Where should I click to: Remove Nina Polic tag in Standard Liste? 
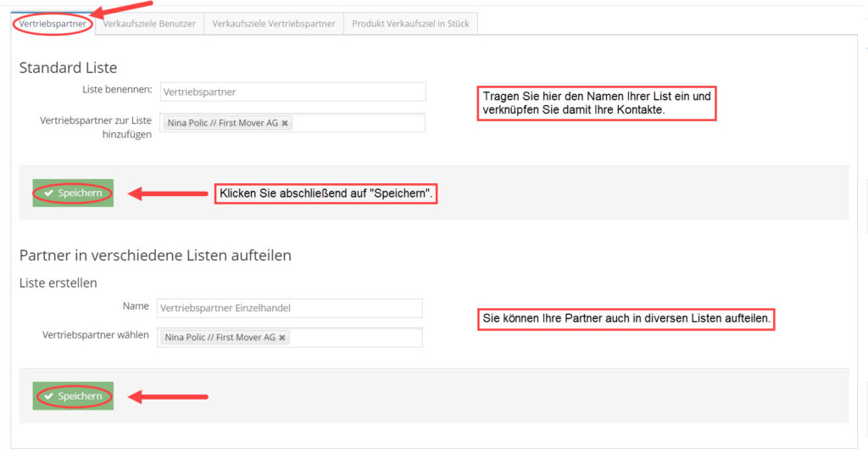click(x=285, y=123)
